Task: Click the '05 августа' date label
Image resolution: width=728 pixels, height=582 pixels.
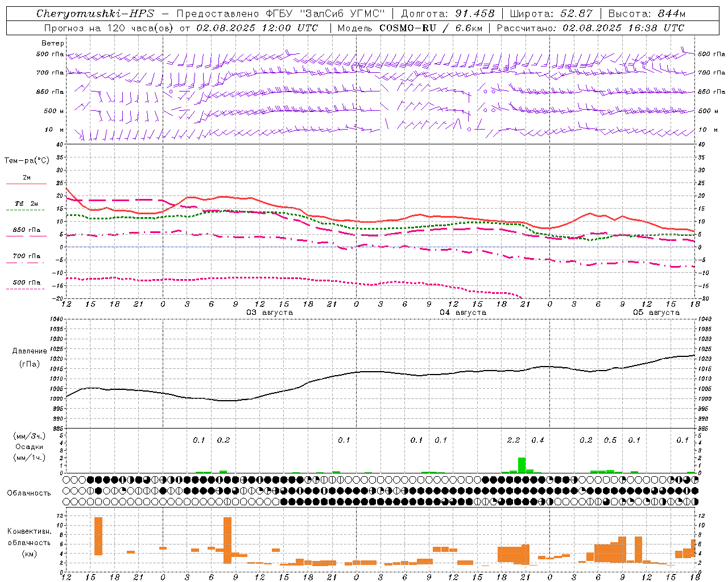Action: [x=656, y=313]
